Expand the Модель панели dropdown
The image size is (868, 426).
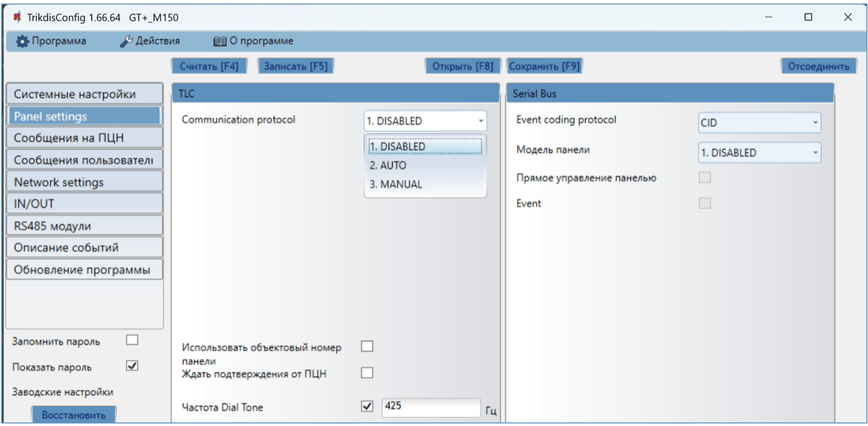point(759,153)
